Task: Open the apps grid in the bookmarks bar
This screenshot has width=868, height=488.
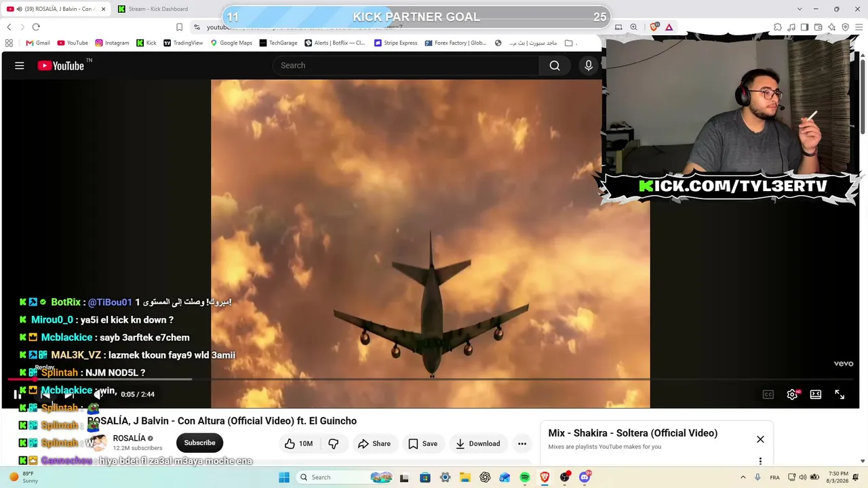Action: (x=9, y=43)
